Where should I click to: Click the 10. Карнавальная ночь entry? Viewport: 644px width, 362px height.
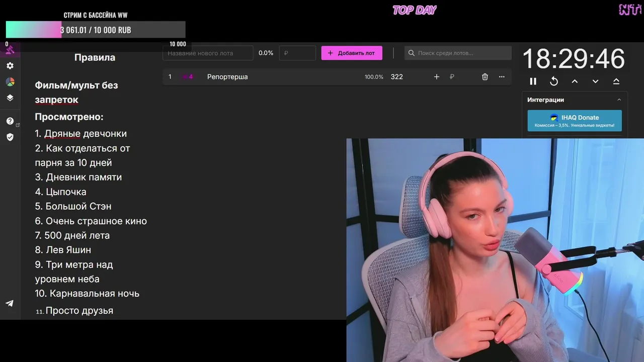click(87, 293)
